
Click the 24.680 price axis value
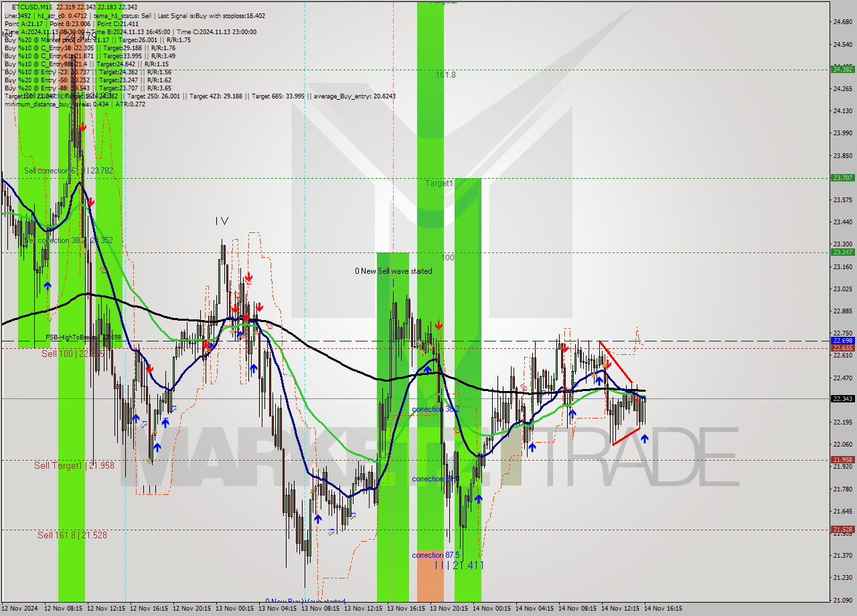coord(842,22)
